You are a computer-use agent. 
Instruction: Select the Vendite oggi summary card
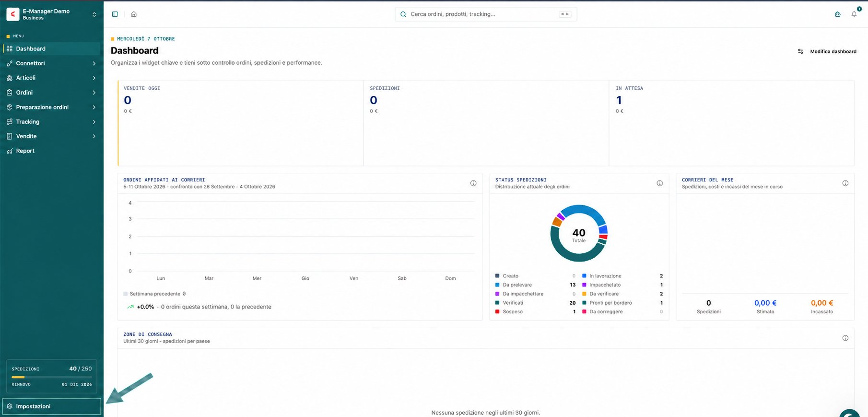240,123
